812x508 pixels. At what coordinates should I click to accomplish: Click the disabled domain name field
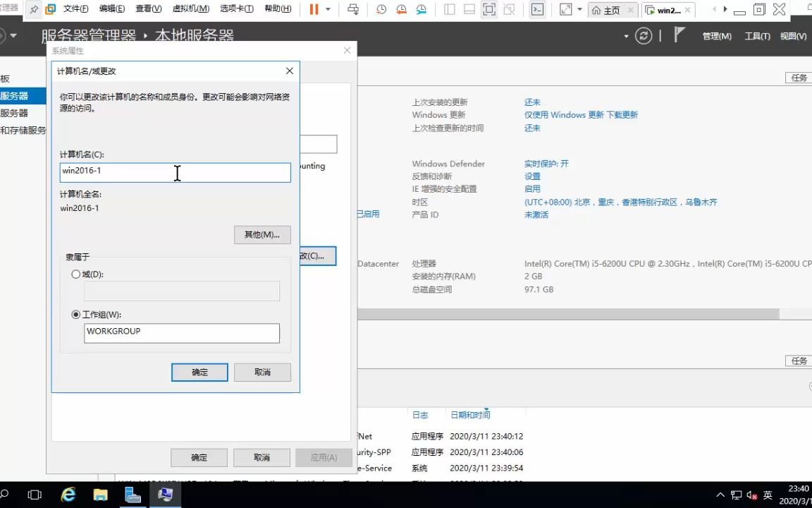tap(182, 291)
